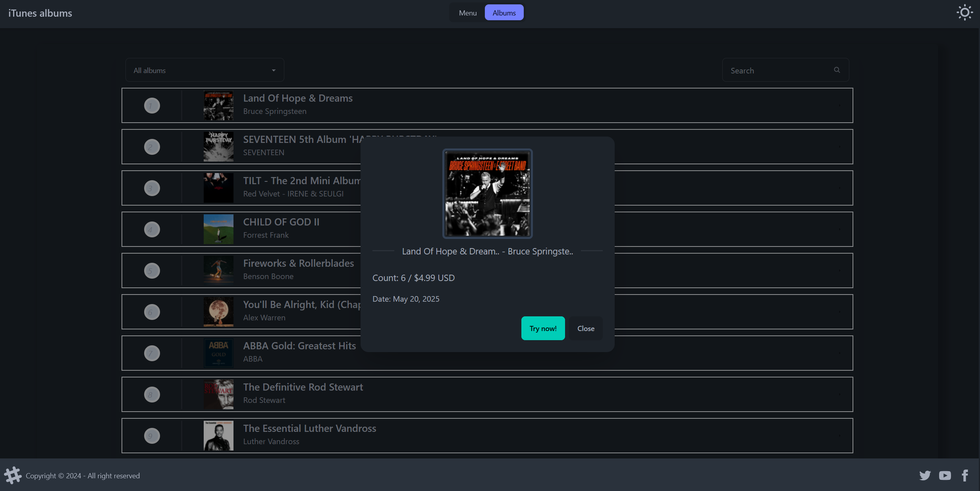Screen dimensions: 980x491
Task: Select the 'SEVENTEEN 5th Album' title
Action: (302, 139)
